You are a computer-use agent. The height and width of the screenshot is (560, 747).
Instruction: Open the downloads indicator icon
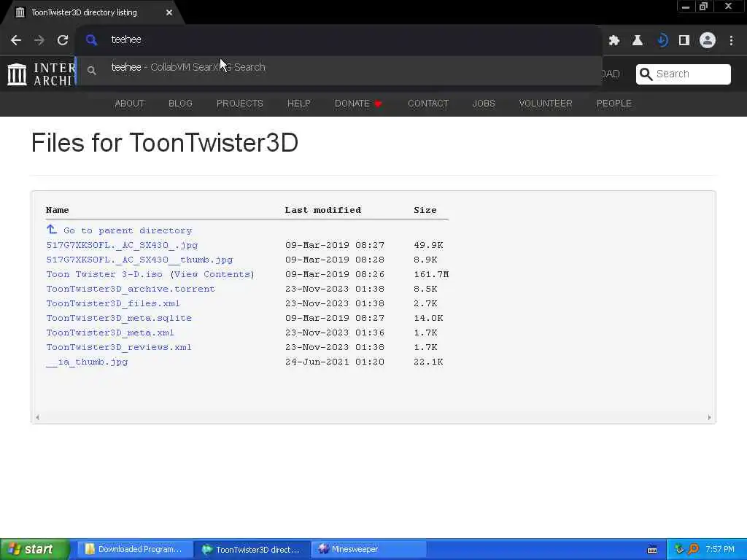pos(661,41)
